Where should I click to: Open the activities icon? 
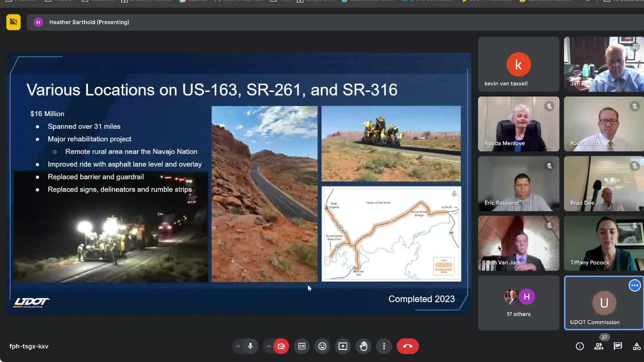(636, 346)
